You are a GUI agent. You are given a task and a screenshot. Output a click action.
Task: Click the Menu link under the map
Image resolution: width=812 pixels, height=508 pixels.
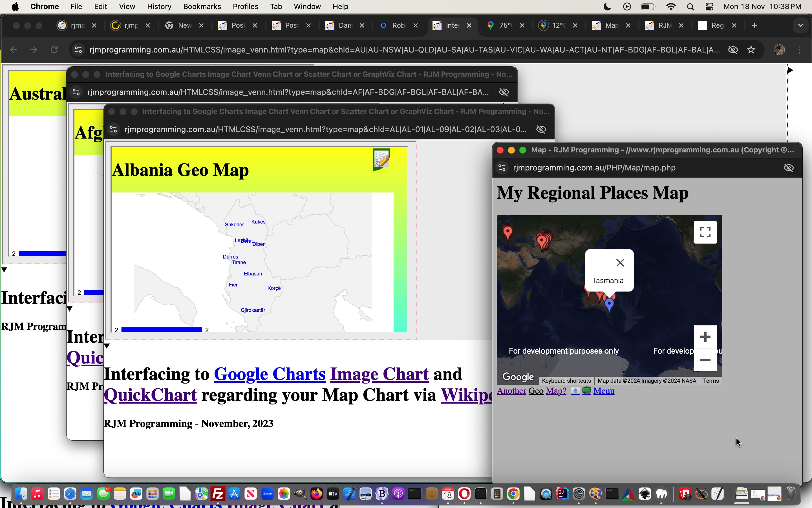click(x=604, y=391)
